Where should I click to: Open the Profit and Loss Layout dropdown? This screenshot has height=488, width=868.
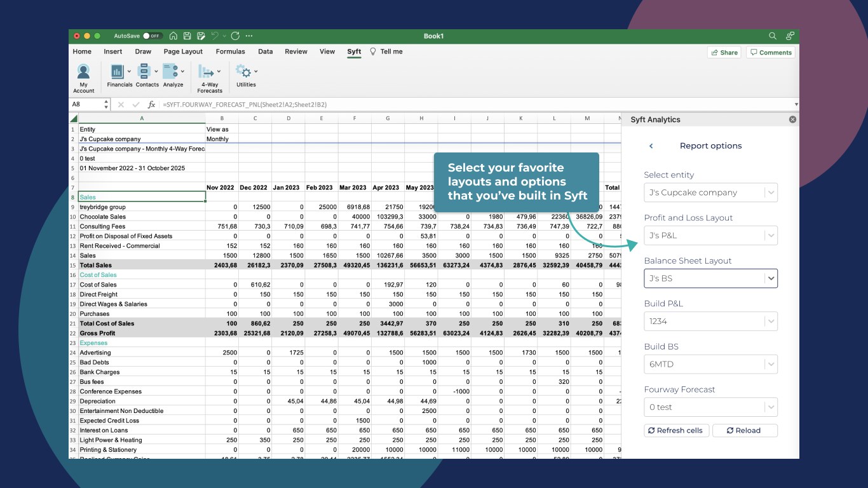(710, 235)
